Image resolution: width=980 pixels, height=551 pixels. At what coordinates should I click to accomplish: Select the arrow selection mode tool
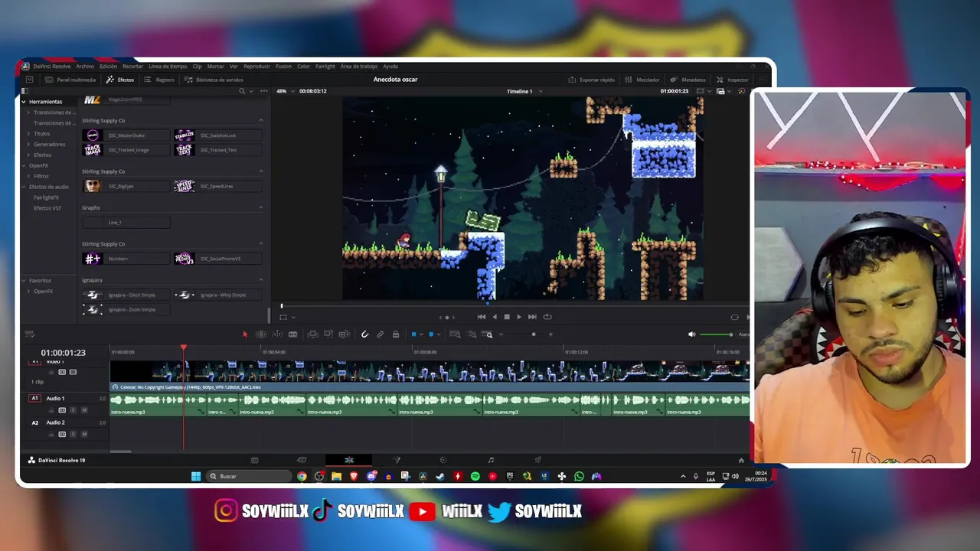pyautogui.click(x=245, y=334)
